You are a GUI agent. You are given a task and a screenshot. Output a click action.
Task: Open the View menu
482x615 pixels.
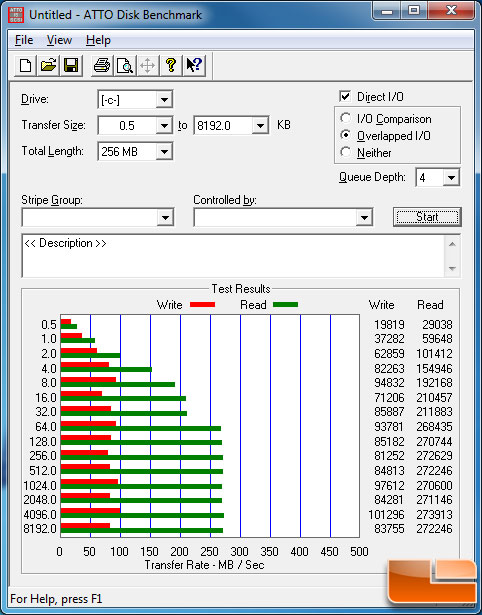(x=59, y=40)
